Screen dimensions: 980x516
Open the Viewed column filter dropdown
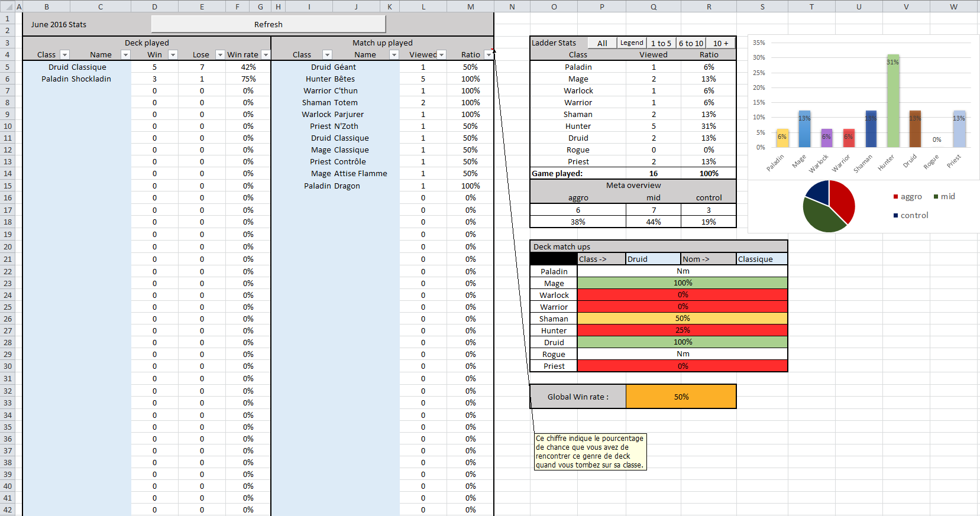coord(441,55)
